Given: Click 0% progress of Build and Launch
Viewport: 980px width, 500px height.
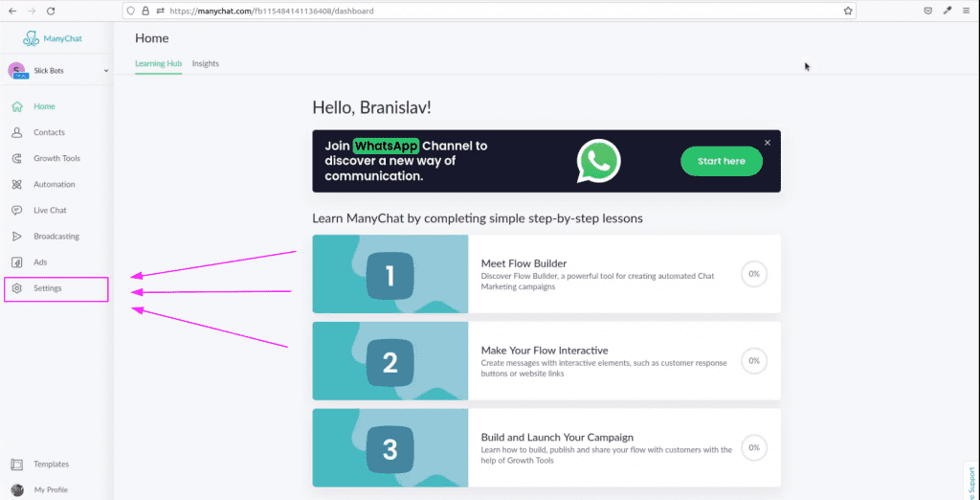Looking at the screenshot, I should pyautogui.click(x=754, y=448).
